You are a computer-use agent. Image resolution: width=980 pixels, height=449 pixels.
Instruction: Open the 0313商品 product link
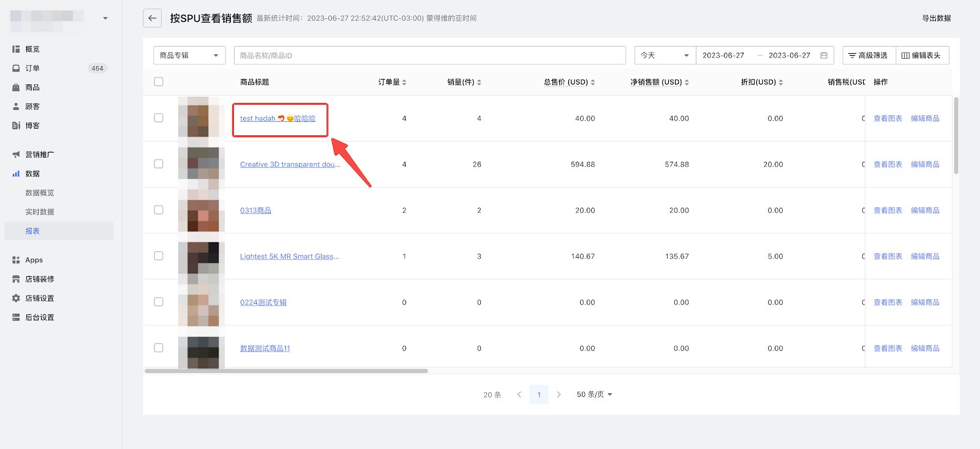click(x=255, y=210)
